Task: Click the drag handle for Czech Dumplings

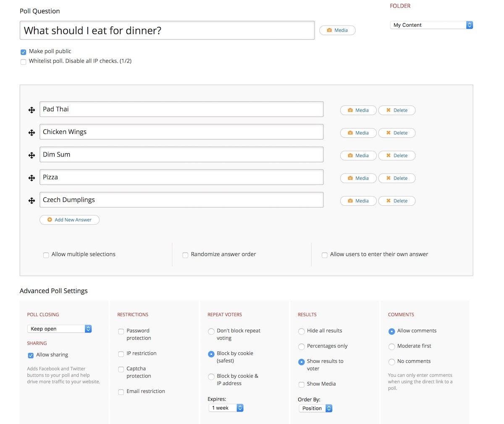Action: pyautogui.click(x=31, y=201)
